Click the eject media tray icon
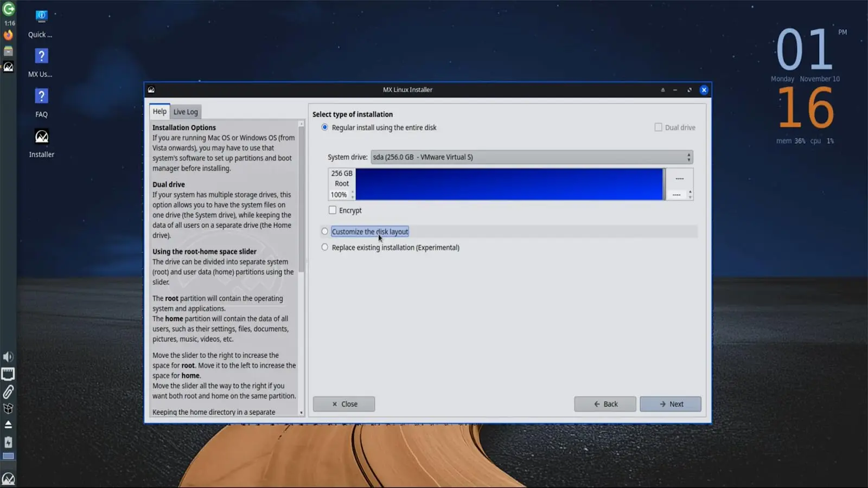 pos(8,425)
